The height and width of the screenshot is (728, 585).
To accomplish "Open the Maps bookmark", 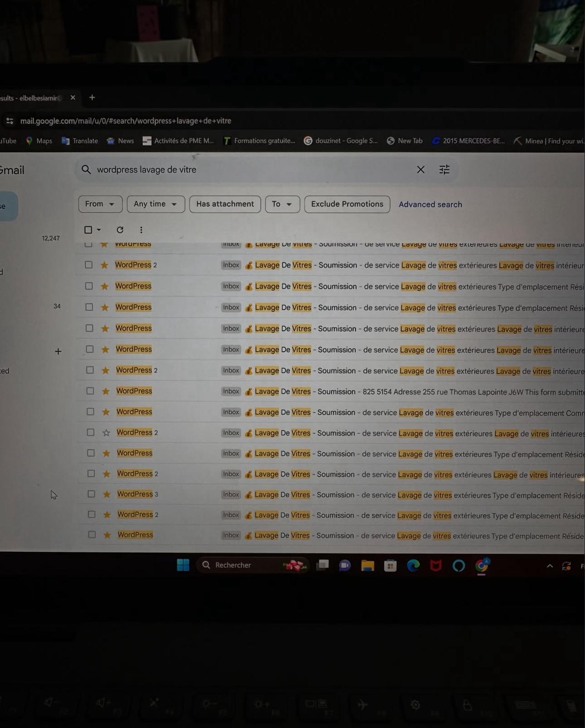I will click(x=39, y=141).
